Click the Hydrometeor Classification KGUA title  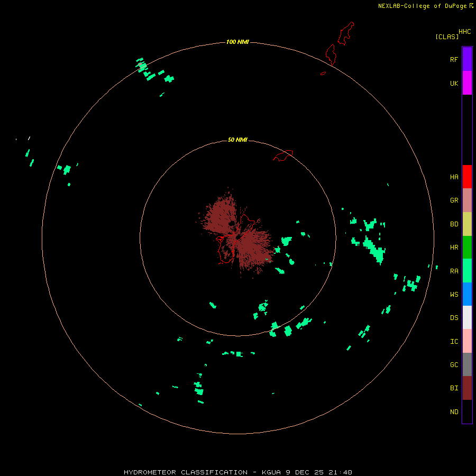coord(237,472)
